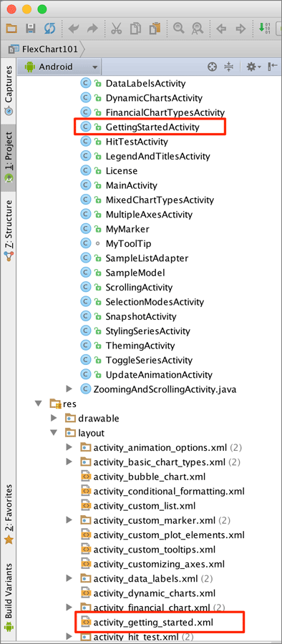The width and height of the screenshot is (282, 644).
Task: Expand ZoomingAndScrollingActivity.java node
Action: click(x=69, y=389)
